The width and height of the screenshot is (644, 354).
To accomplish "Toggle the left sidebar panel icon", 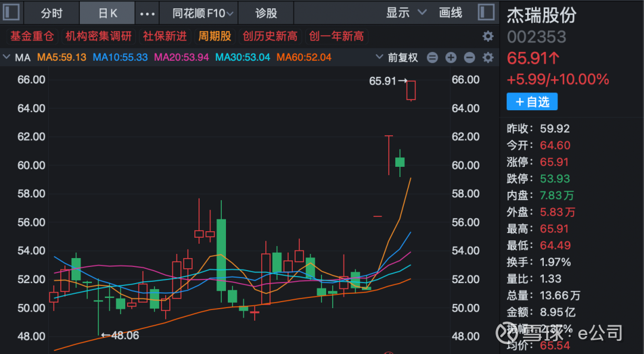I will click(x=11, y=12).
